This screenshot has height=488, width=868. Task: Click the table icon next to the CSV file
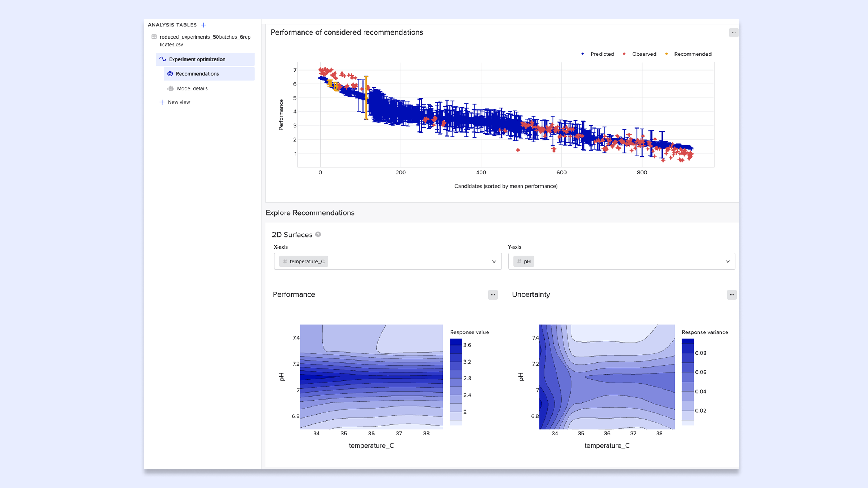tap(154, 37)
